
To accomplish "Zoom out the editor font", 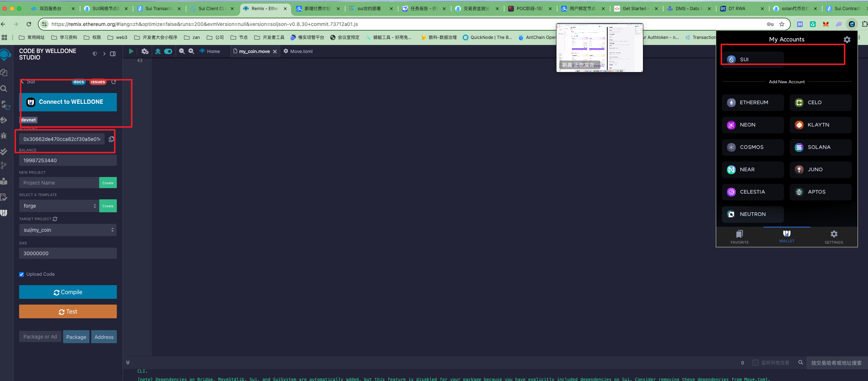I will coord(182,51).
